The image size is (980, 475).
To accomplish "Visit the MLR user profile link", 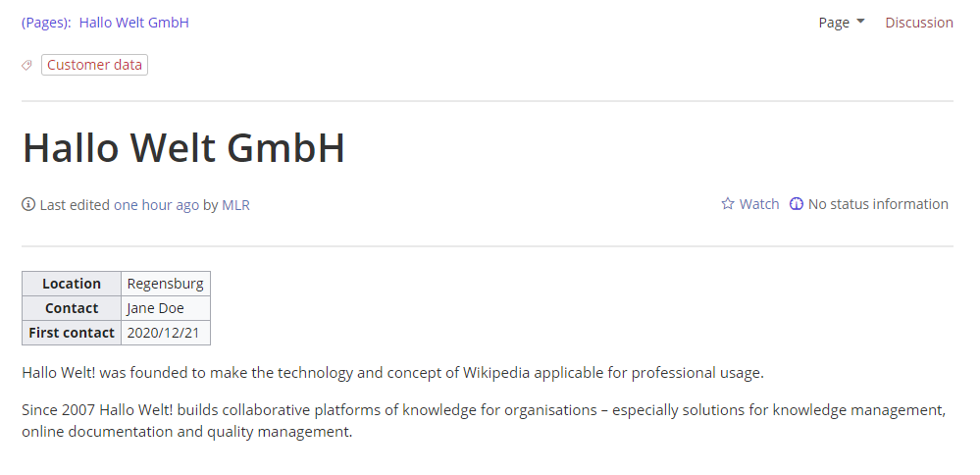I will (x=235, y=205).
